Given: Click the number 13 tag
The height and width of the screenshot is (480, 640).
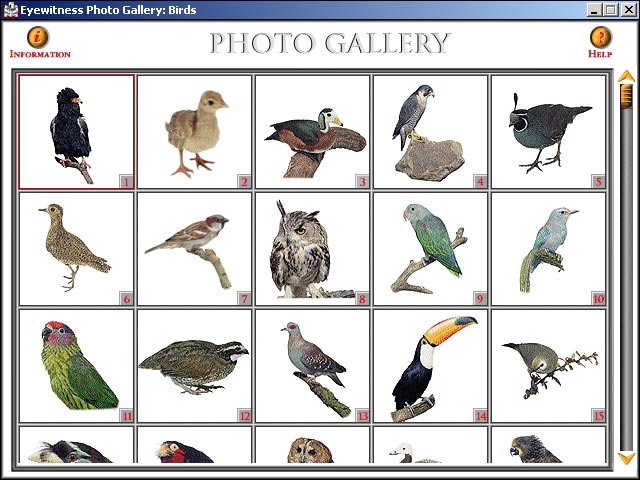Looking at the screenshot, I should [x=362, y=416].
